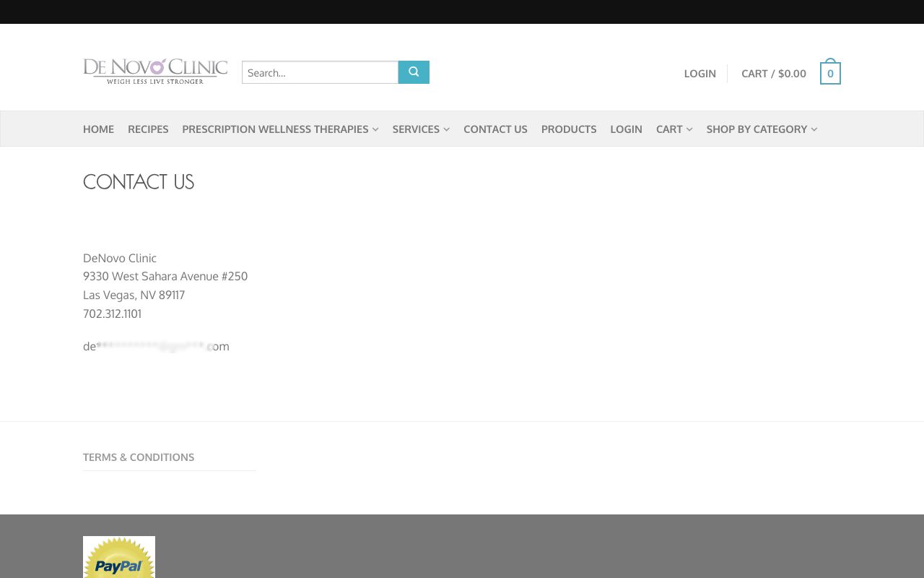
Task: Open the RECIPES menu item
Action: click(148, 129)
